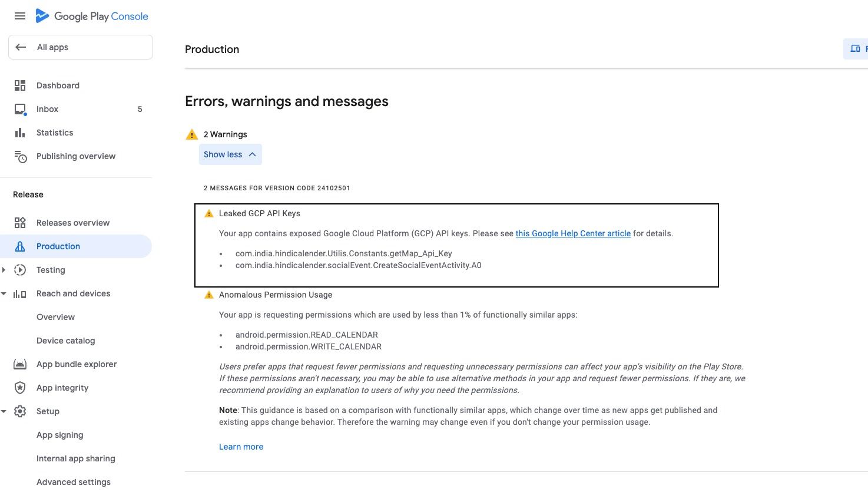Screen dimensions: 868x492
Task: Click the Releases overview icon
Action: (20, 223)
